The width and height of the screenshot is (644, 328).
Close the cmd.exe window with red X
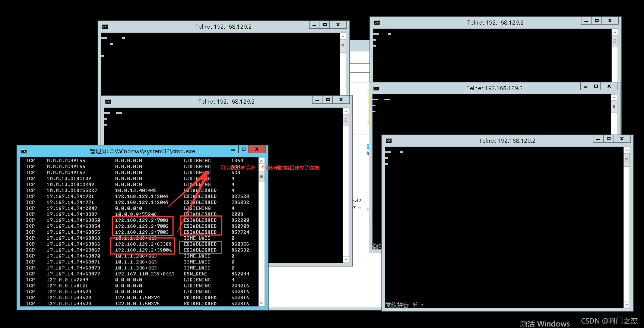257,149
